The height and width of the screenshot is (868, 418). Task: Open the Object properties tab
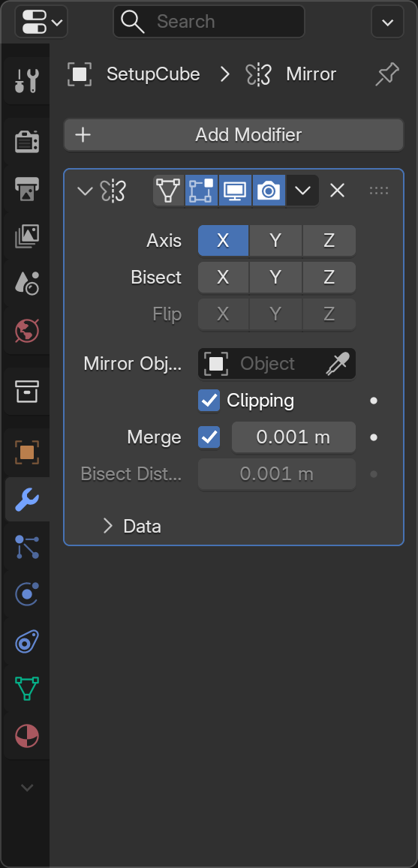point(26,452)
